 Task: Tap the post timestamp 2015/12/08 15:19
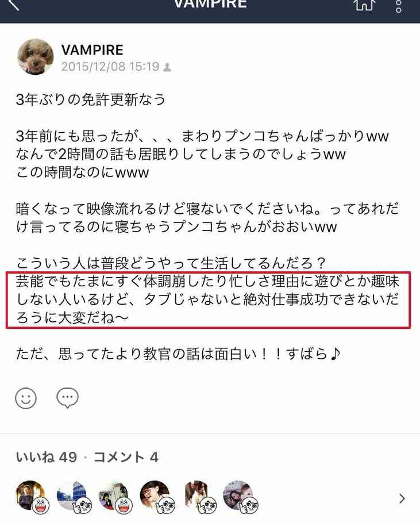(110, 67)
